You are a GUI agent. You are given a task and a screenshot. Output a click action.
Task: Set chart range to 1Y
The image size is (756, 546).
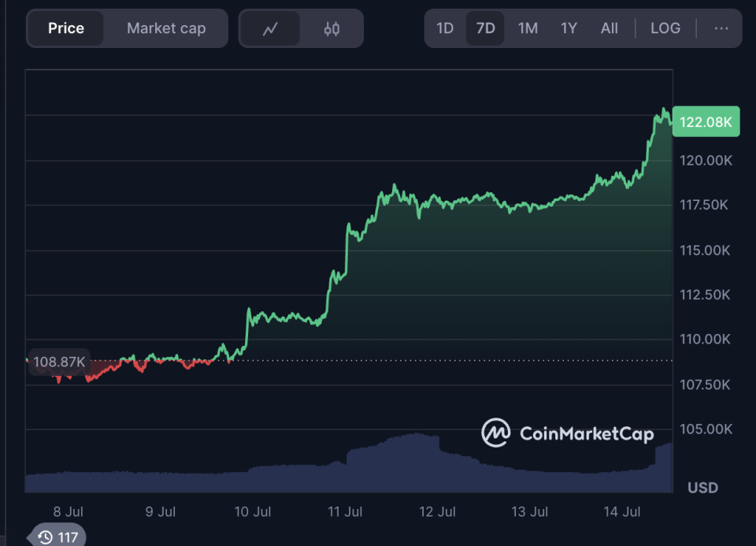[569, 28]
